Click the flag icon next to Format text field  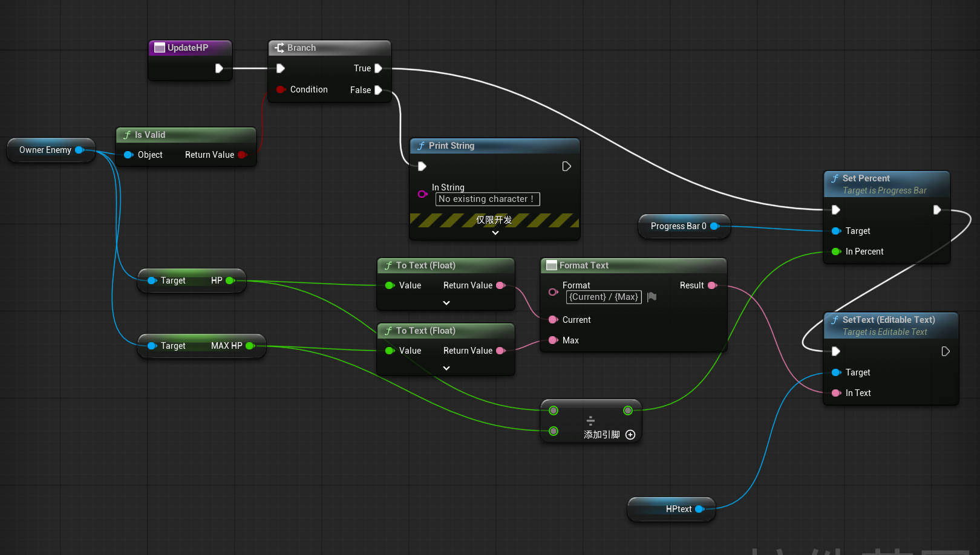(x=652, y=297)
